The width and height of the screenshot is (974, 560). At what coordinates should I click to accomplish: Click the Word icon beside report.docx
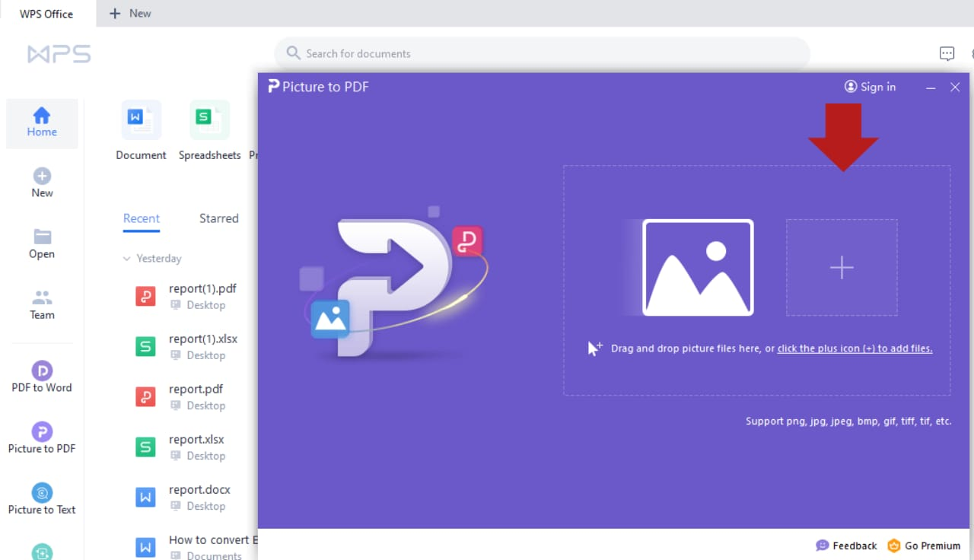point(145,498)
